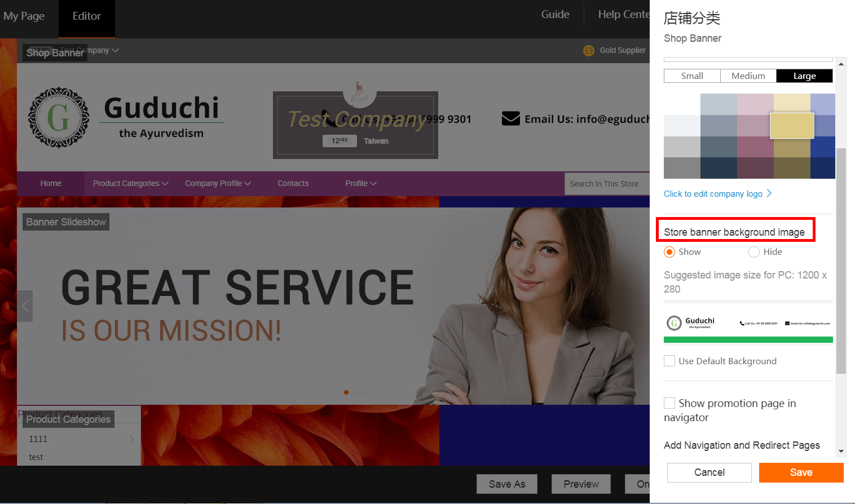
Task: Click the arrow beside category 1111
Action: point(131,439)
